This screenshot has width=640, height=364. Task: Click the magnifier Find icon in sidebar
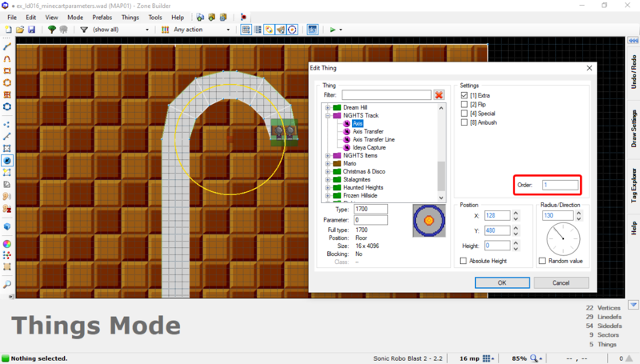click(x=7, y=284)
